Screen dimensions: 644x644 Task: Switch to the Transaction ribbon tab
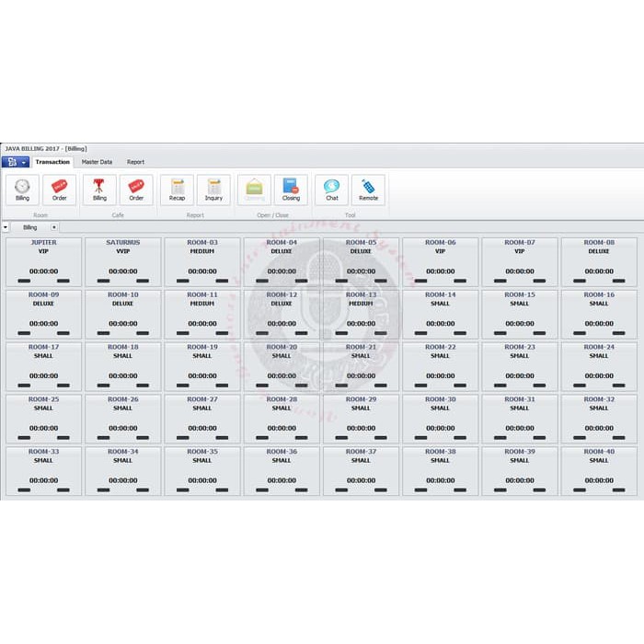tap(52, 162)
